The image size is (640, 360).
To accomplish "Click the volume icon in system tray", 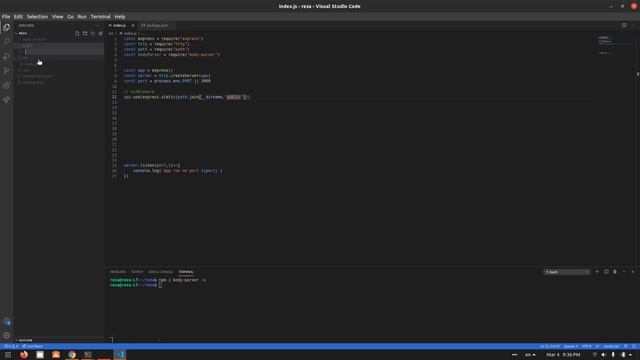I will (604, 355).
